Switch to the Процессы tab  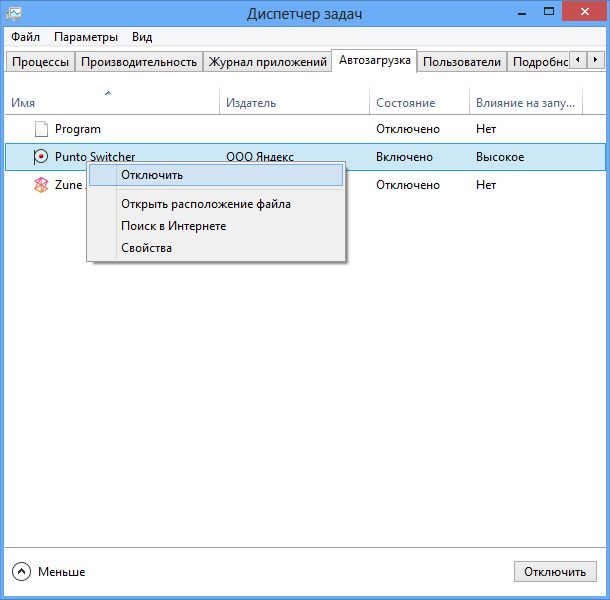[40, 62]
